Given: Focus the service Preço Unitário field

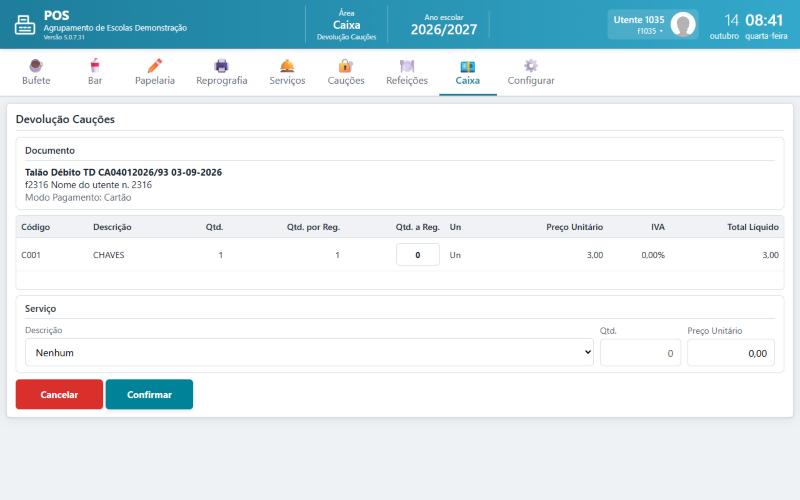Looking at the screenshot, I should tap(731, 353).
